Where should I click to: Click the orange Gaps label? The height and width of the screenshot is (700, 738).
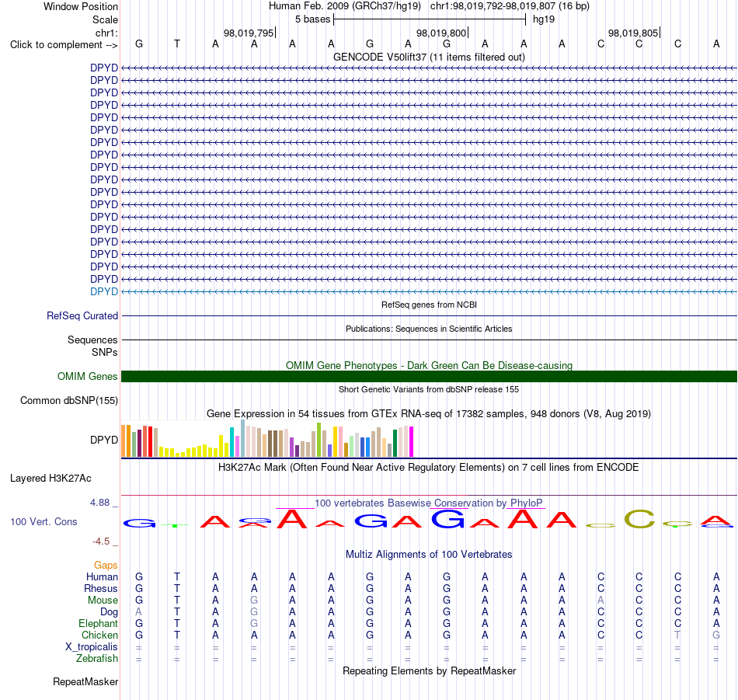pos(106,566)
